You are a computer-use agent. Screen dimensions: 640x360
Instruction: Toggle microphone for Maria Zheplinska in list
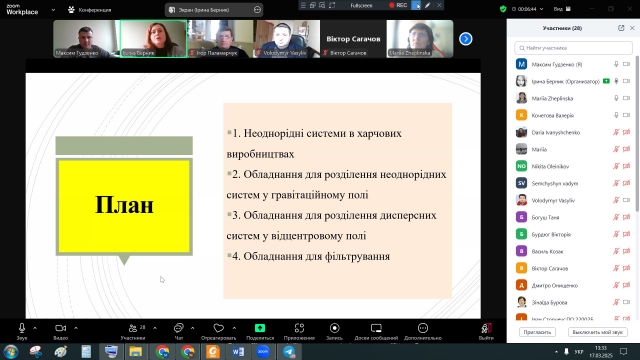(x=616, y=98)
